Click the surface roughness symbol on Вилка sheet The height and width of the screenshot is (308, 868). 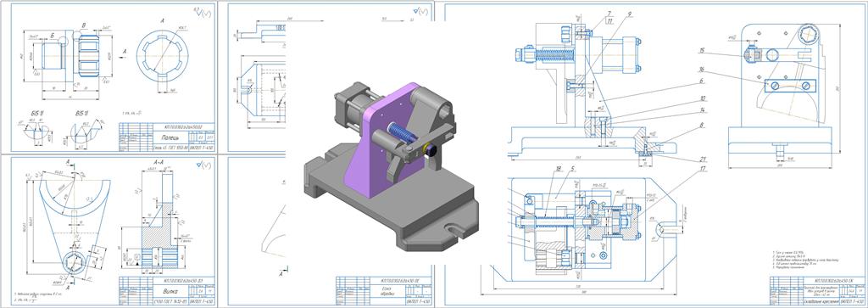tap(203, 165)
